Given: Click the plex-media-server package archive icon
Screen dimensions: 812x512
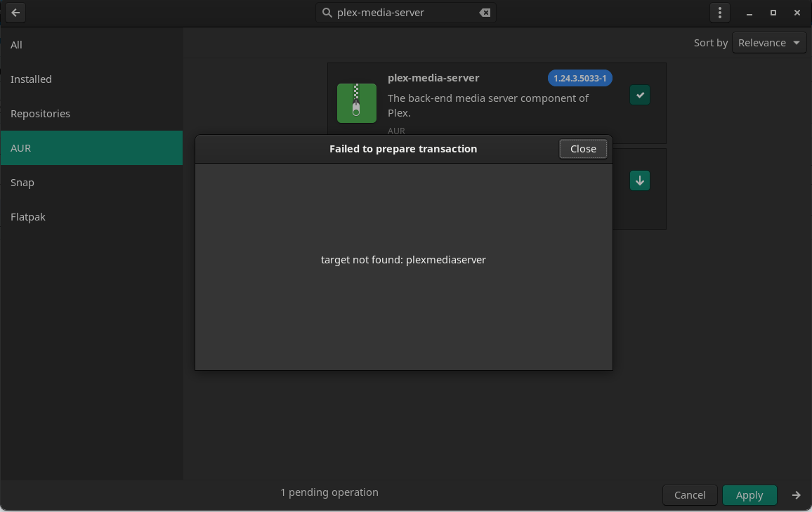Looking at the screenshot, I should tap(357, 103).
